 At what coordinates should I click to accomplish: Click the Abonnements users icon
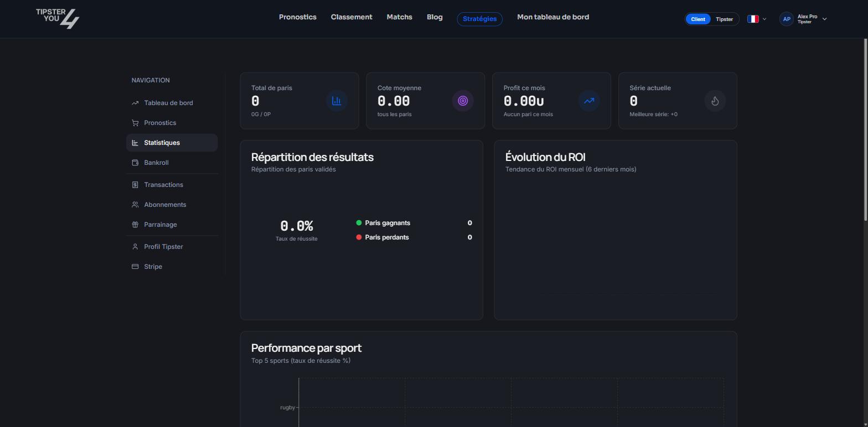pyautogui.click(x=135, y=205)
